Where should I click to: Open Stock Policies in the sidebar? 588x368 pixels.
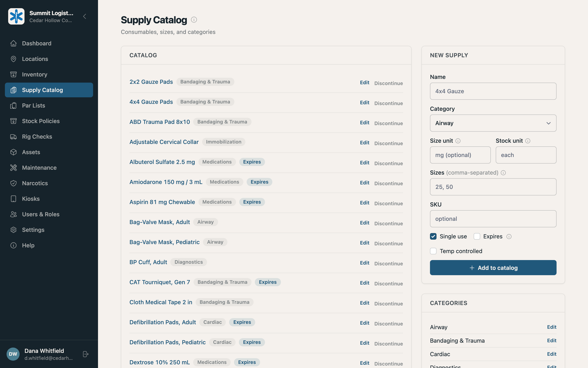pyautogui.click(x=49, y=121)
